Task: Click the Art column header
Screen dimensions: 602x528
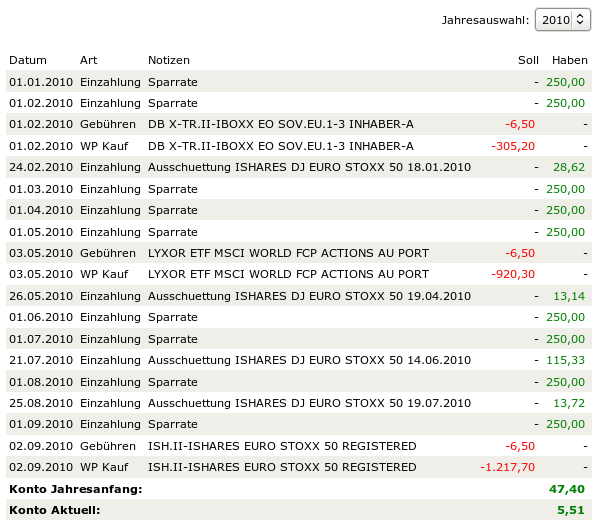Action: click(89, 60)
